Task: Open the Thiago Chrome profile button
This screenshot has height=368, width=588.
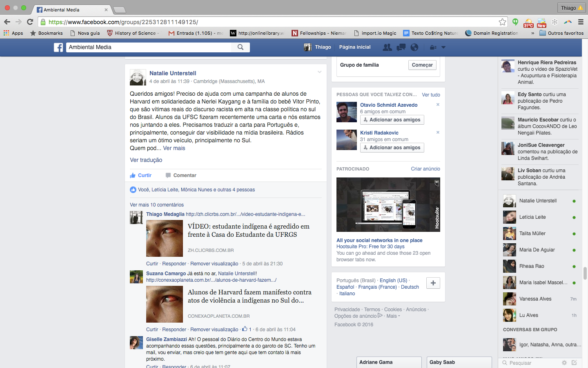Action: pyautogui.click(x=571, y=8)
